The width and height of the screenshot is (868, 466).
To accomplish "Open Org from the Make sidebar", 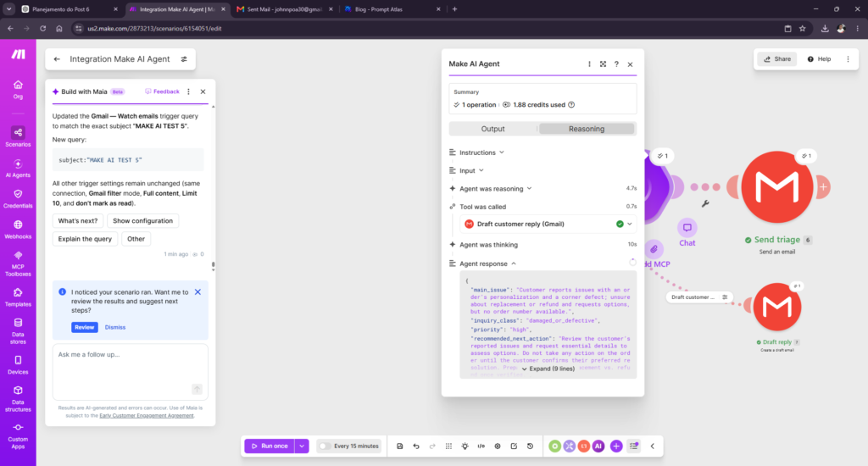I will (x=18, y=89).
